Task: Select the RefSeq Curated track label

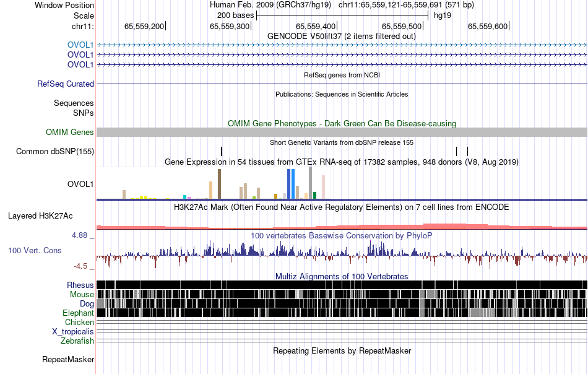Action: click(65, 84)
